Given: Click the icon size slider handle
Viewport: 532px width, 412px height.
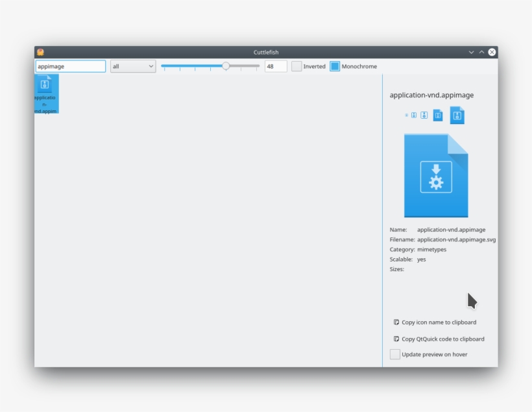Looking at the screenshot, I should point(226,66).
